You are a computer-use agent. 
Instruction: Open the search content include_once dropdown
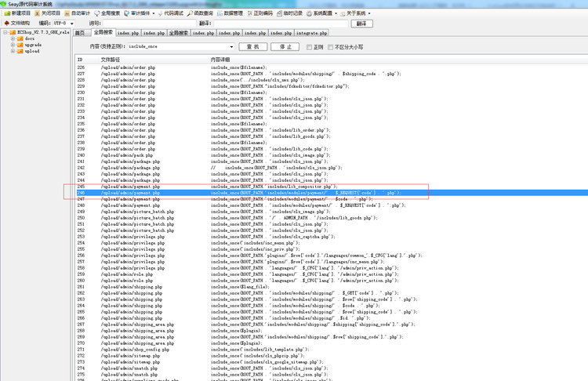[x=230, y=47]
